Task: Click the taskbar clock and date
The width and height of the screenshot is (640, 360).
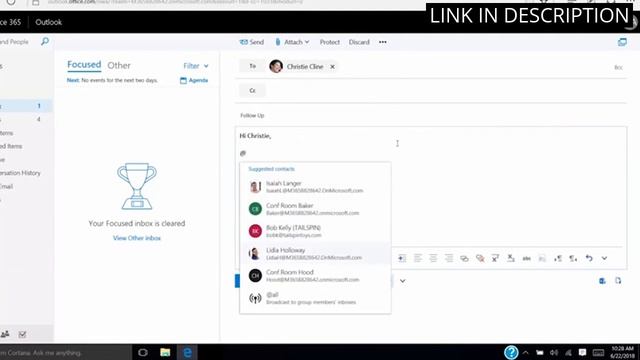Action: (x=623, y=353)
